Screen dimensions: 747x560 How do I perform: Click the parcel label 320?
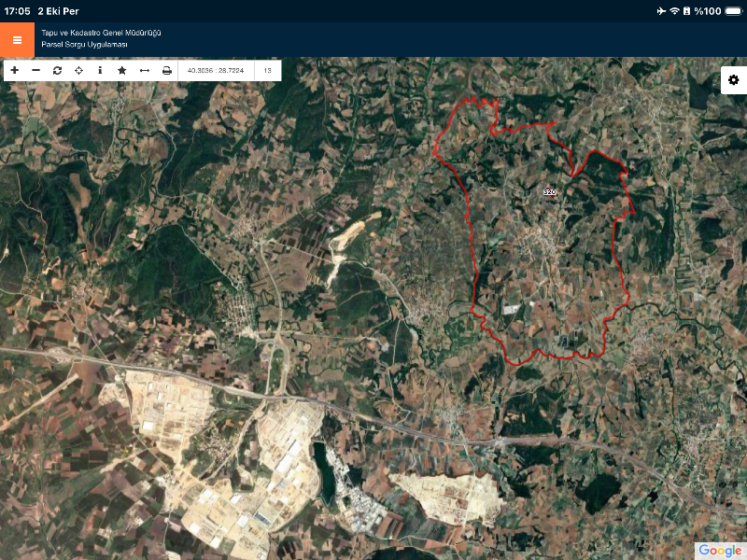click(549, 192)
